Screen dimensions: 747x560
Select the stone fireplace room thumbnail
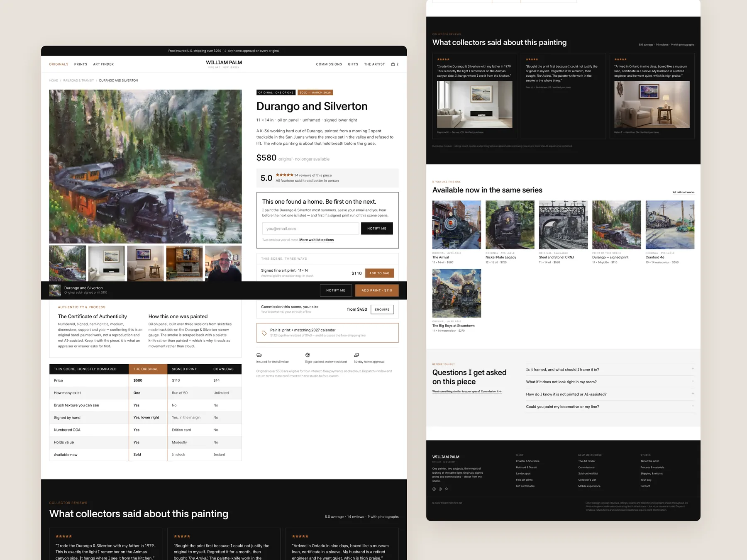(x=184, y=263)
